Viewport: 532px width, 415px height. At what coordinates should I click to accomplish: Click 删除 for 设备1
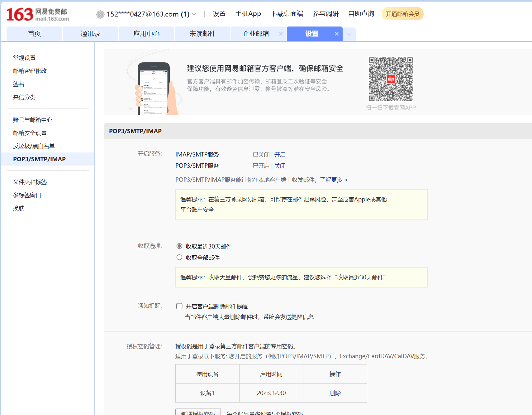click(335, 393)
